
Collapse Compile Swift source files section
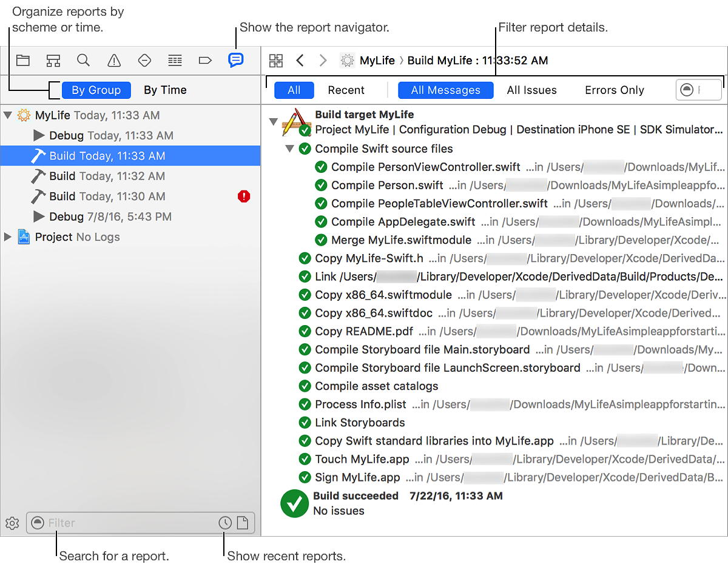coord(289,149)
